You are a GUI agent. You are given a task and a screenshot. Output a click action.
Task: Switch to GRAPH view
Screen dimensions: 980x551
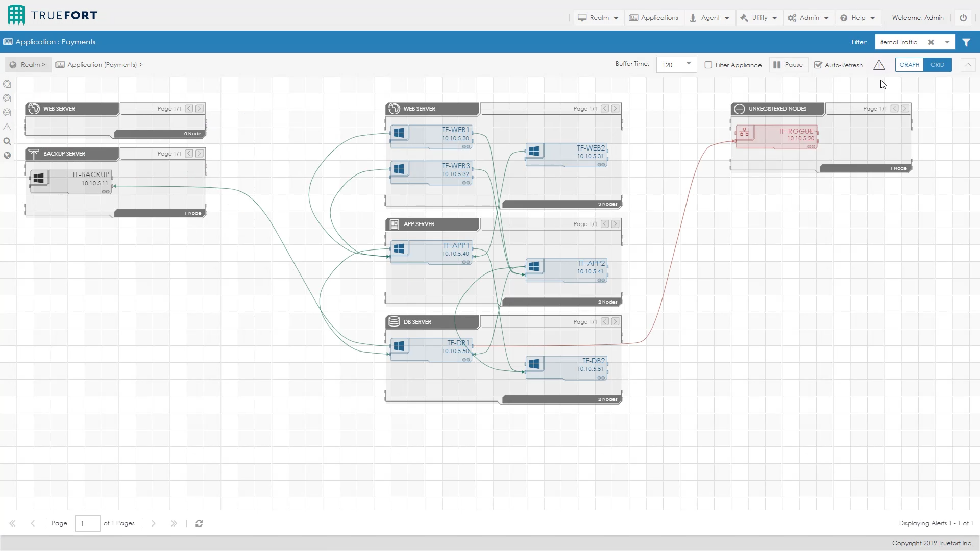coord(909,65)
